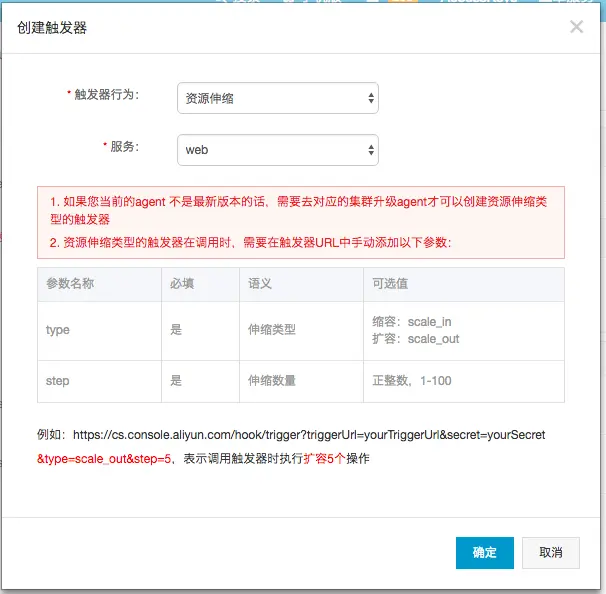Viewport: 606px width, 594px height.
Task: Open the 触发器行为 dropdown showing 资源伸缩
Action: 277,98
